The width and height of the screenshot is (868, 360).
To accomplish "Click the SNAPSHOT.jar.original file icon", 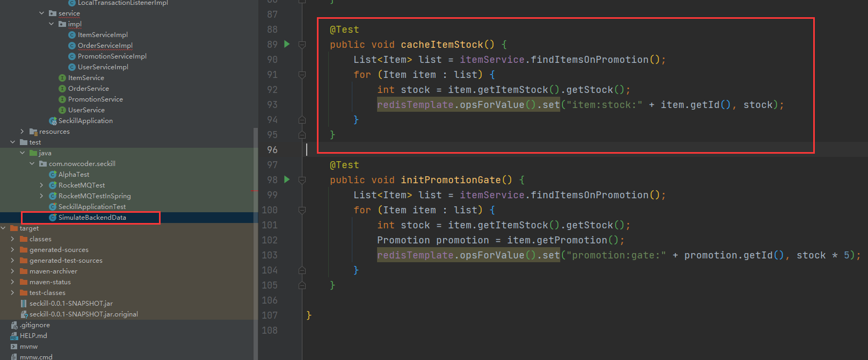I will click(24, 314).
